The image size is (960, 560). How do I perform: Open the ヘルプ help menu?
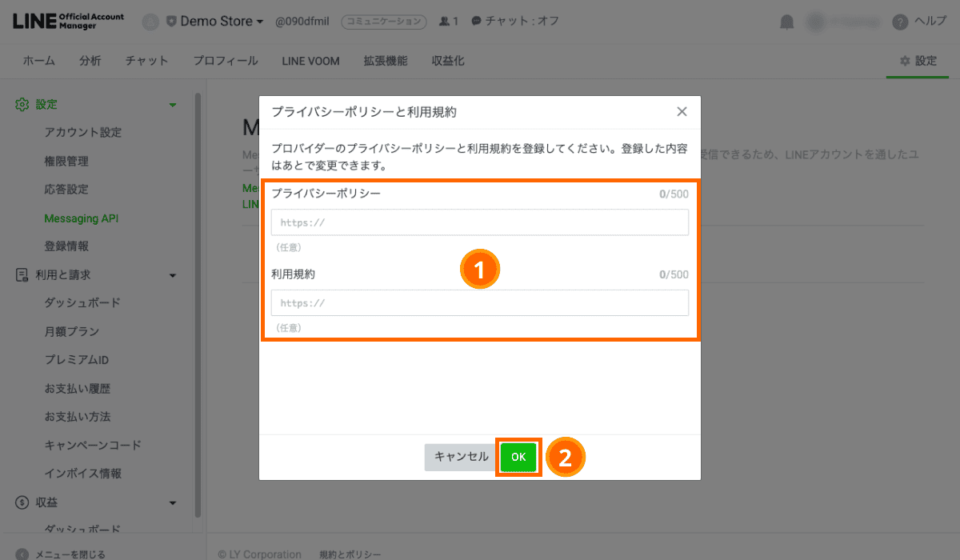918,22
